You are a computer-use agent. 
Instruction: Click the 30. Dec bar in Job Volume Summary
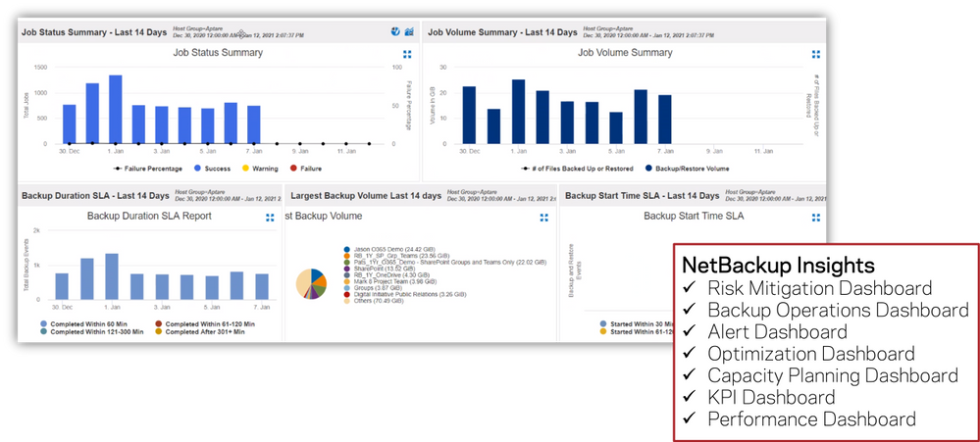469,116
